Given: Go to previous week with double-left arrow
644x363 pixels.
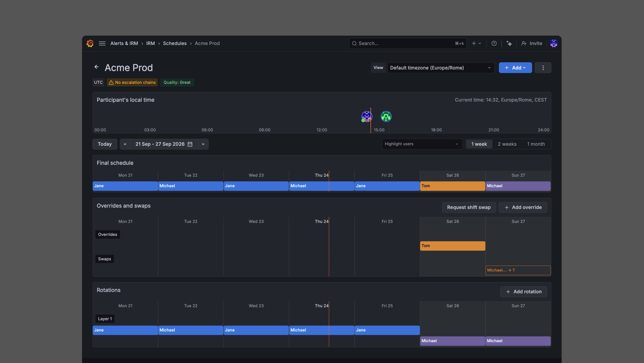Looking at the screenshot, I should (125, 144).
